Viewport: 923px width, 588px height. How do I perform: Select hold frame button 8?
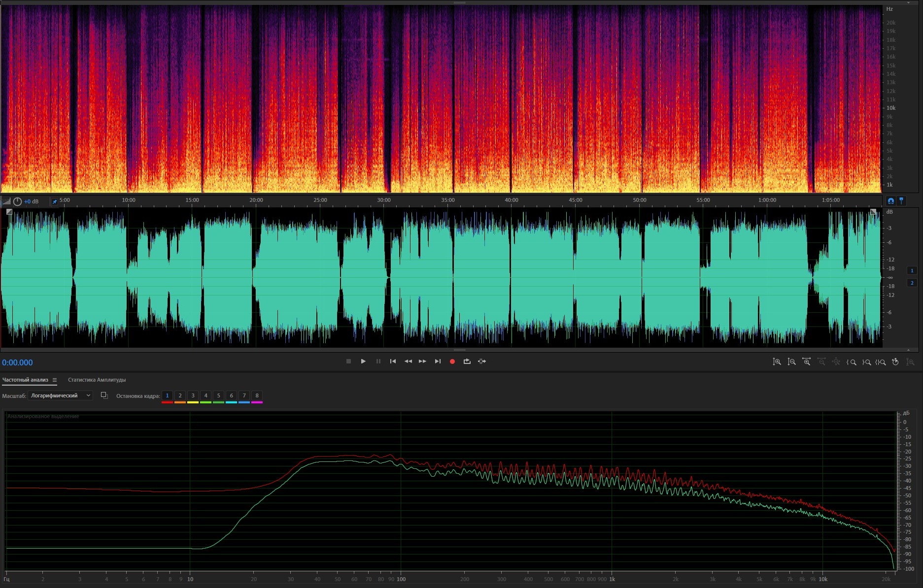257,395
